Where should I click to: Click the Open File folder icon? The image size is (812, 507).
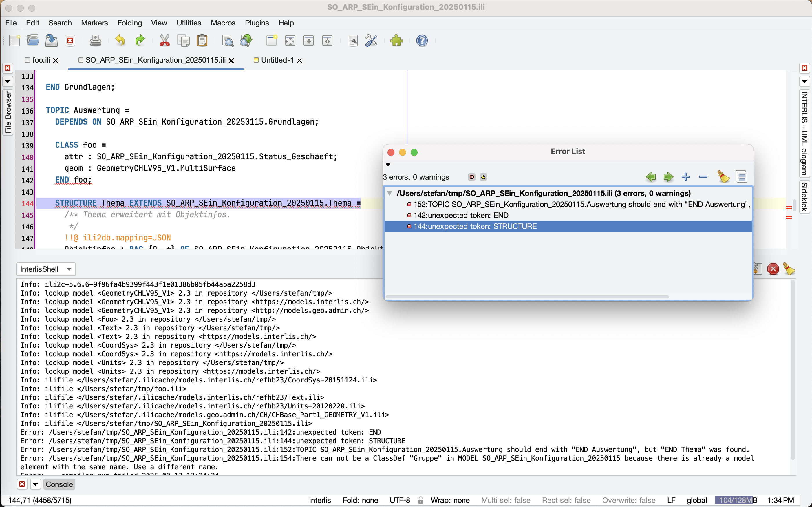(x=33, y=41)
